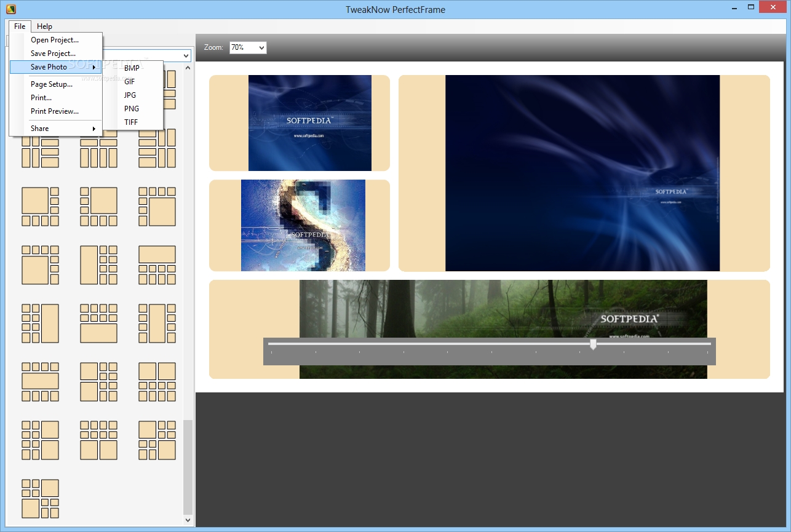
Task: Apply layout with small grid left, two stacked large squares right
Action: (41, 440)
